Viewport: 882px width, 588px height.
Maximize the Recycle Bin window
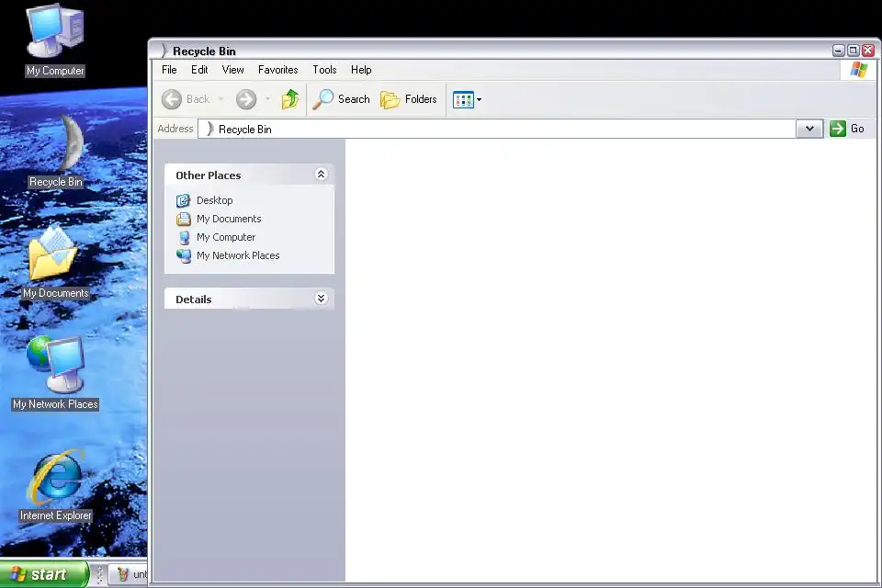(x=853, y=51)
